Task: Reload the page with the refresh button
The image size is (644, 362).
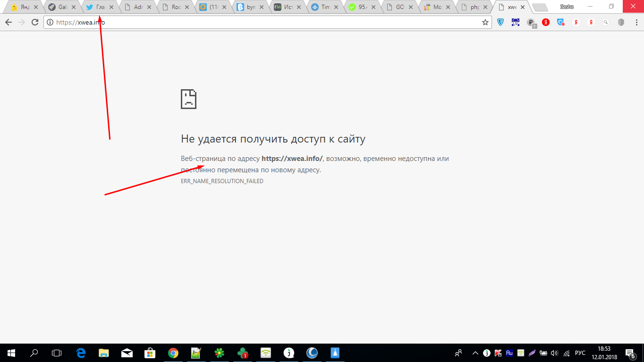Action: click(35, 22)
